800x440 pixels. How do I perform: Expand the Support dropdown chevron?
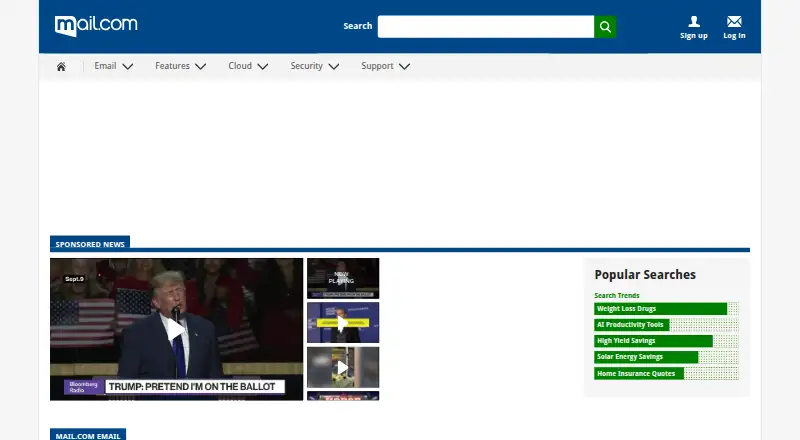coord(405,66)
